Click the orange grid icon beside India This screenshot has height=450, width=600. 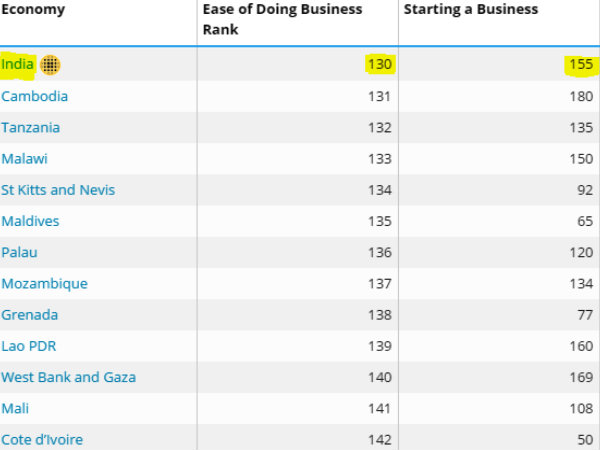(x=50, y=66)
